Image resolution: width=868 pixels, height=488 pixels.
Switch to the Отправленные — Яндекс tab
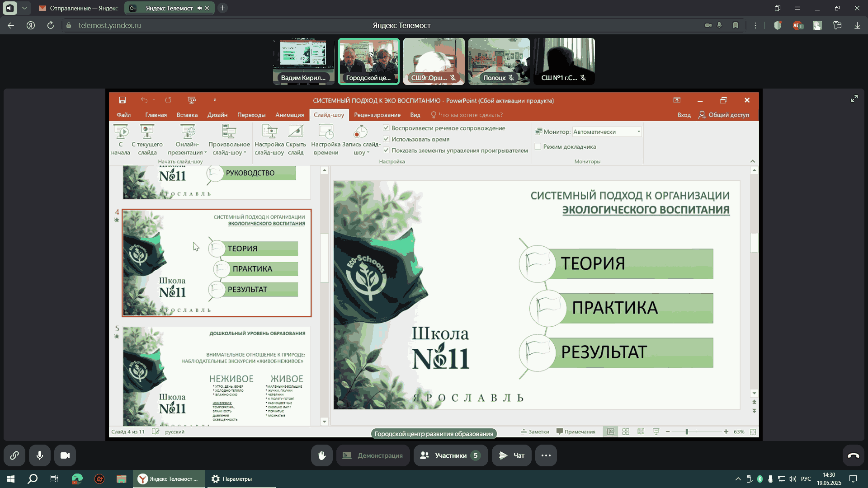coord(79,8)
